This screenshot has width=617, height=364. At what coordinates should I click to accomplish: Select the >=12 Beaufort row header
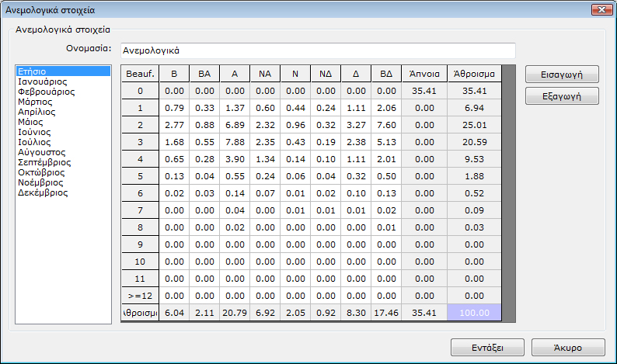coord(140,296)
